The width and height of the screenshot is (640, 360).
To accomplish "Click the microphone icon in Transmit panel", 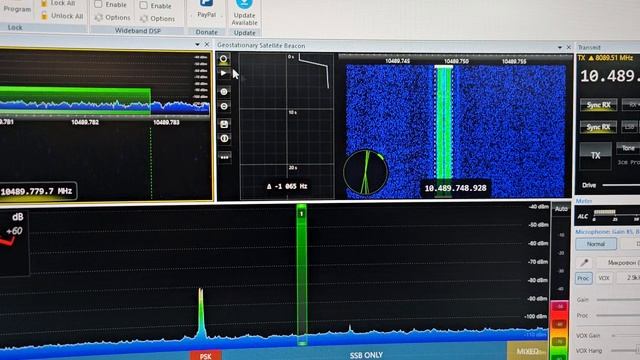I will point(584,262).
